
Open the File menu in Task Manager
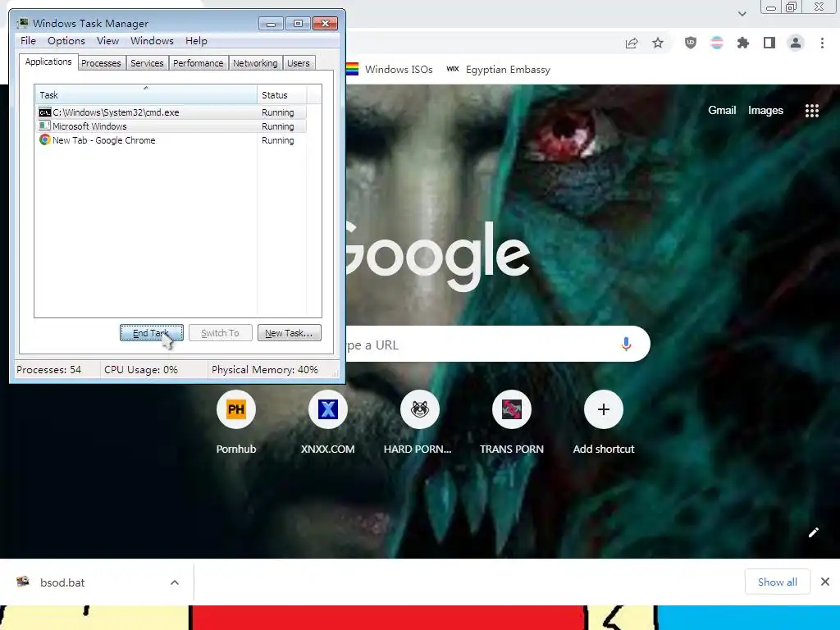(28, 41)
